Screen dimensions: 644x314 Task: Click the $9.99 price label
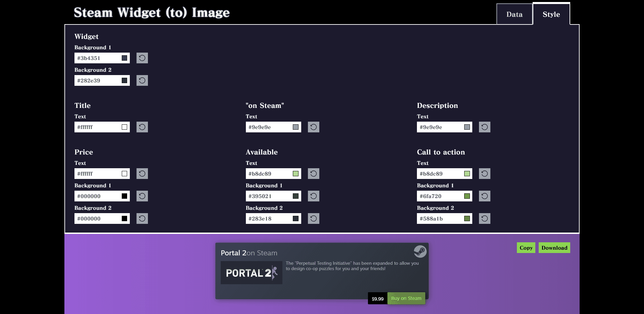click(x=378, y=299)
